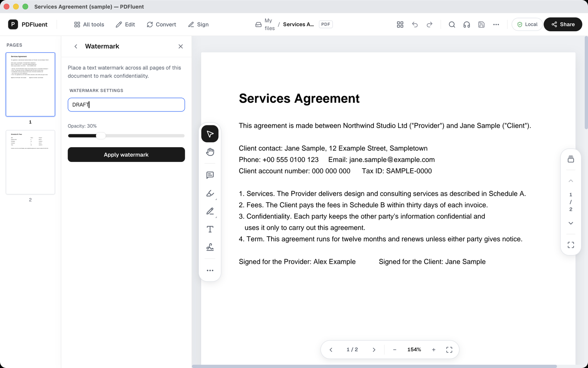Go to next page in bottom bar
Screen dimensions: 588x368
374,350
